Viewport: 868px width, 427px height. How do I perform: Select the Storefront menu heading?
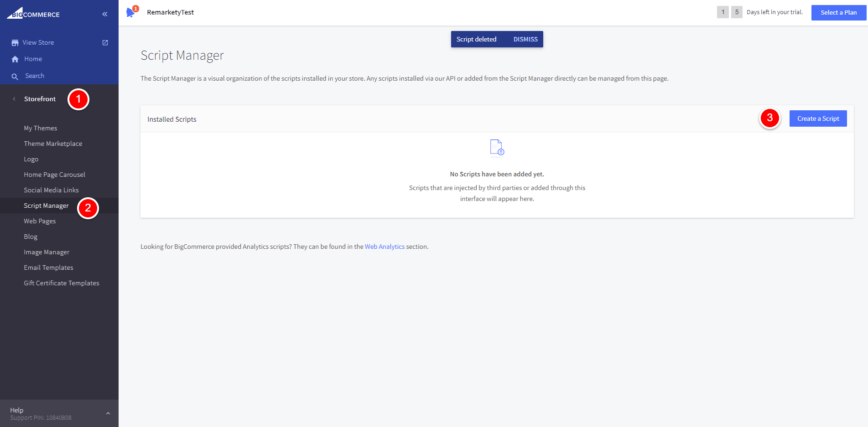click(40, 99)
